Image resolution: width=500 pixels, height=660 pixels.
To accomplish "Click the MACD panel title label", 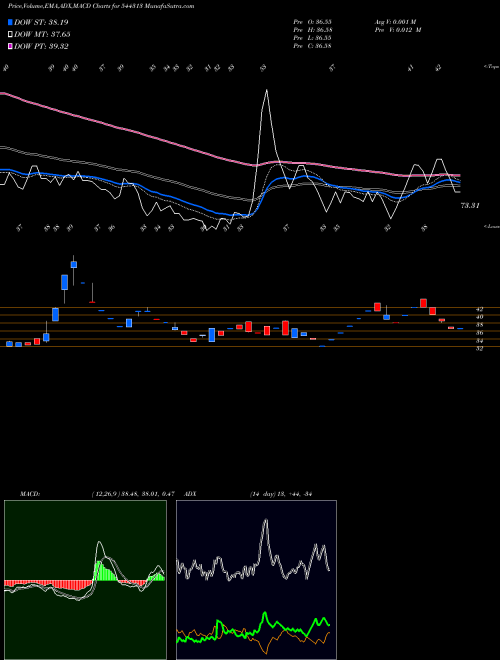I will (x=29, y=494).
